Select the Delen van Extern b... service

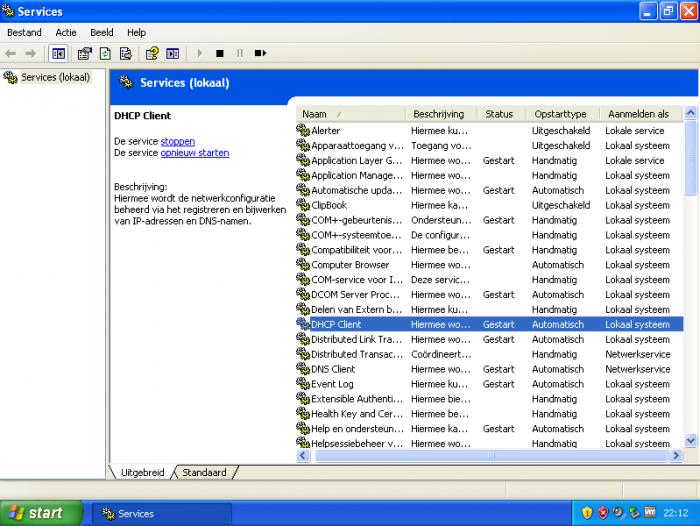point(490,309)
